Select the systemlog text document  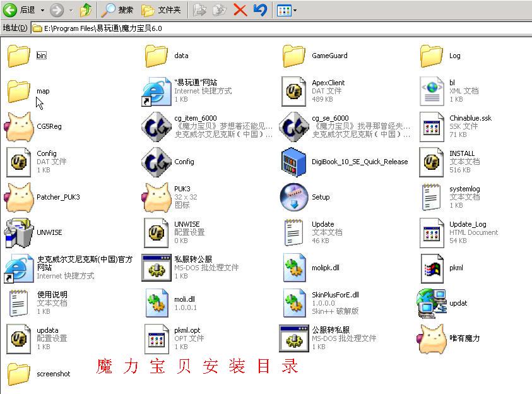point(450,197)
